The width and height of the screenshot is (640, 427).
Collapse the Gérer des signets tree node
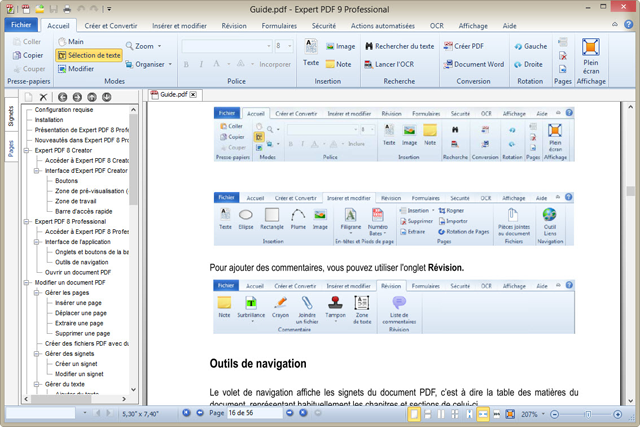(x=36, y=354)
